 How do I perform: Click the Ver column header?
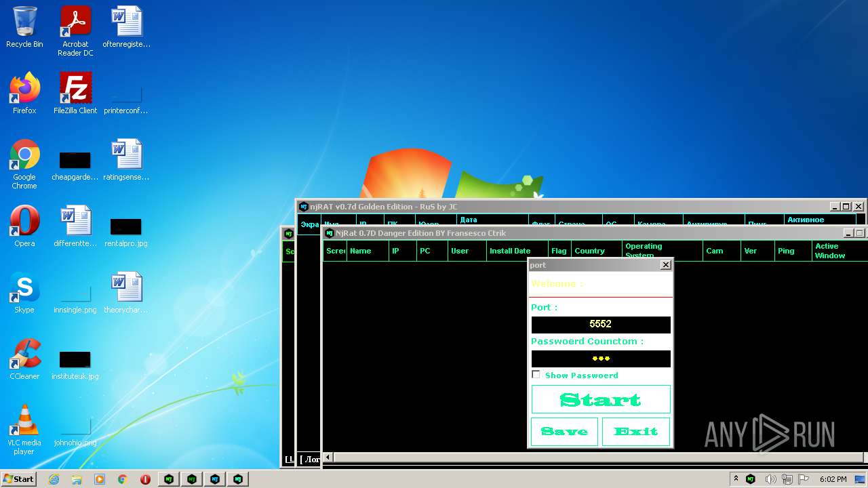click(757, 251)
